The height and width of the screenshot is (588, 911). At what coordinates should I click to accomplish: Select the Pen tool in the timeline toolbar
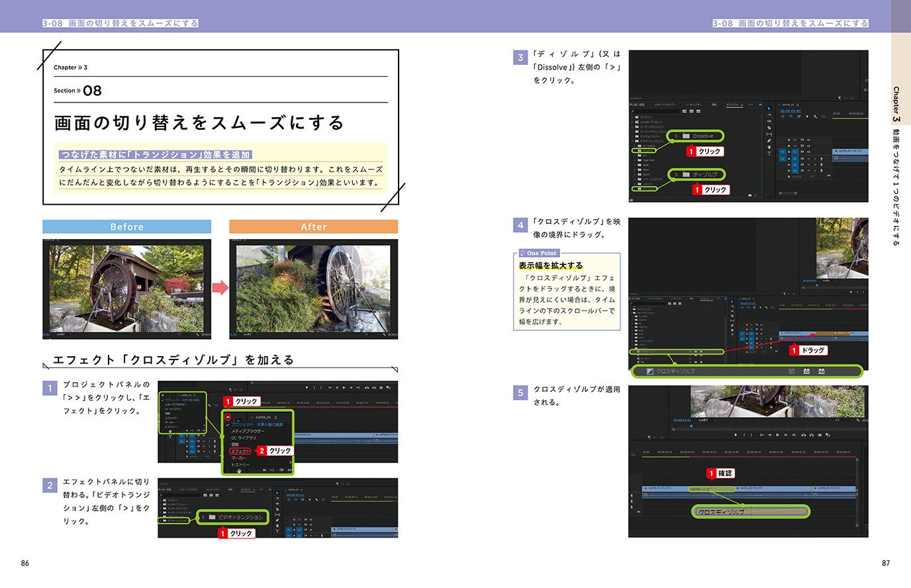coord(769,140)
